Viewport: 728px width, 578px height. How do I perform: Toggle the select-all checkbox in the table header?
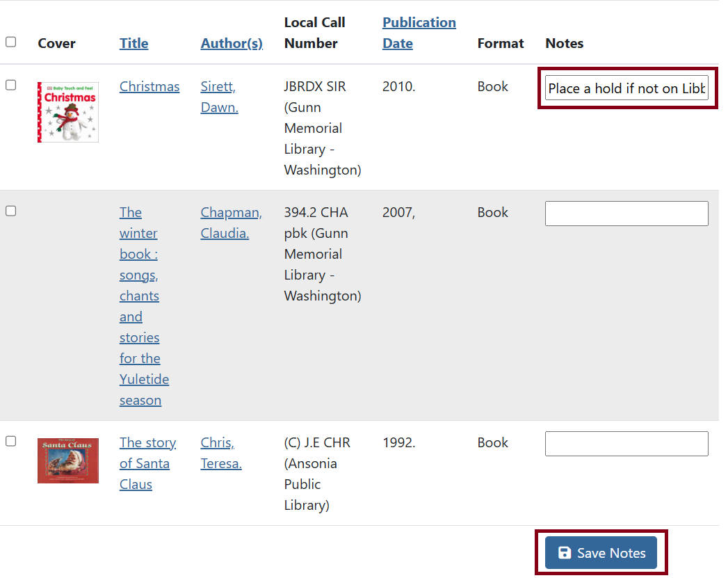click(x=11, y=42)
